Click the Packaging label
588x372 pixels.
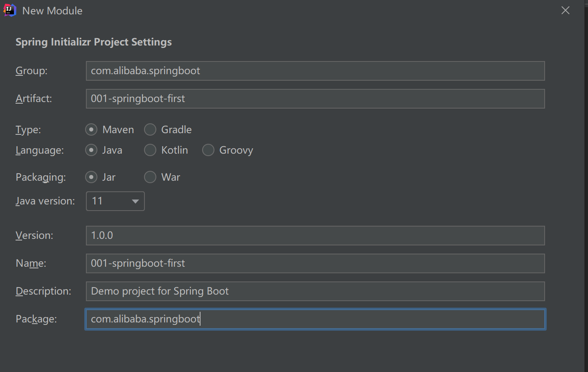coord(41,177)
